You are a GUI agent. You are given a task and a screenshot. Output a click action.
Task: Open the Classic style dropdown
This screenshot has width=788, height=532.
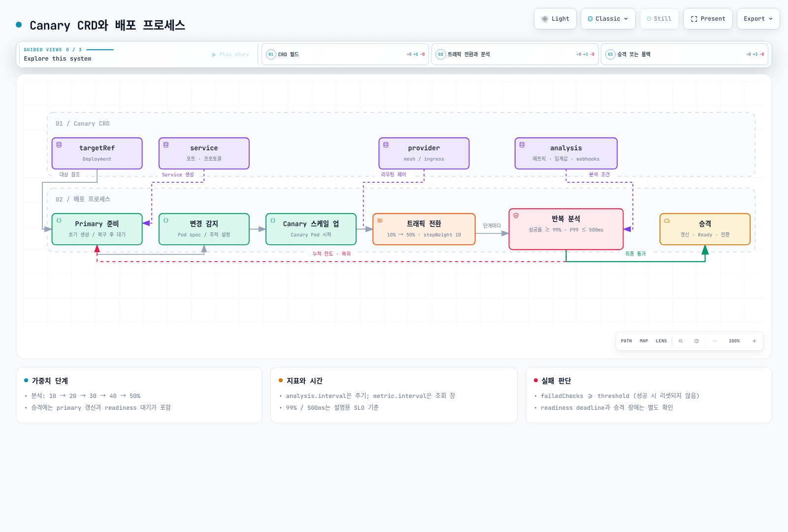(608, 19)
